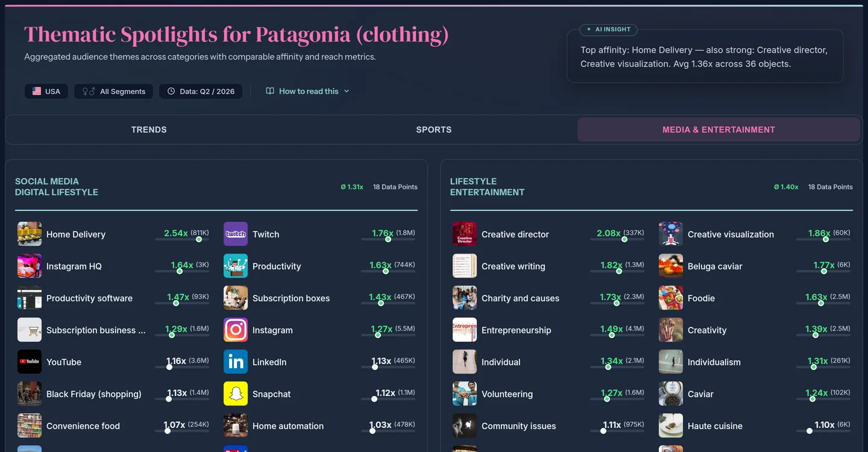The image size is (868, 452).
Task: Select the Media & Entertainment tab
Action: tap(719, 130)
